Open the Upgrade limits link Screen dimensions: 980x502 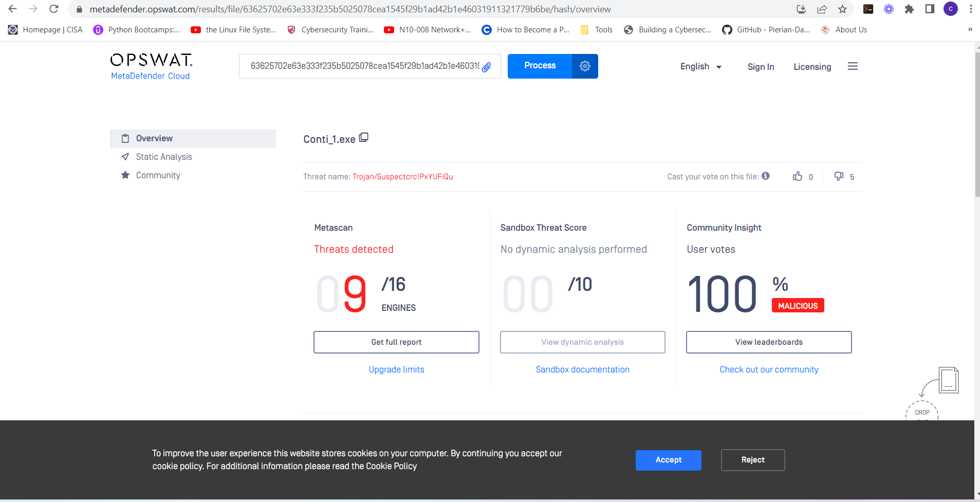pos(396,369)
